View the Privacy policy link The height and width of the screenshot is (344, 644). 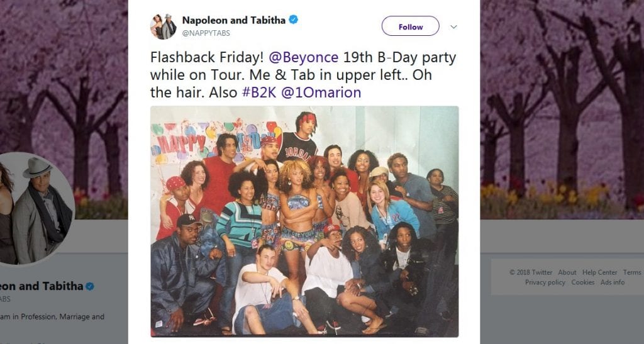click(545, 282)
